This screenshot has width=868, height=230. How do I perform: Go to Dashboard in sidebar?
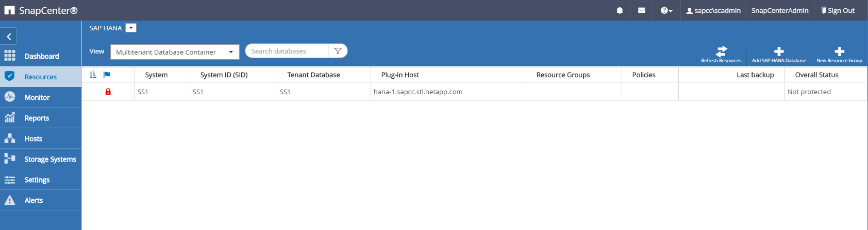point(41,56)
